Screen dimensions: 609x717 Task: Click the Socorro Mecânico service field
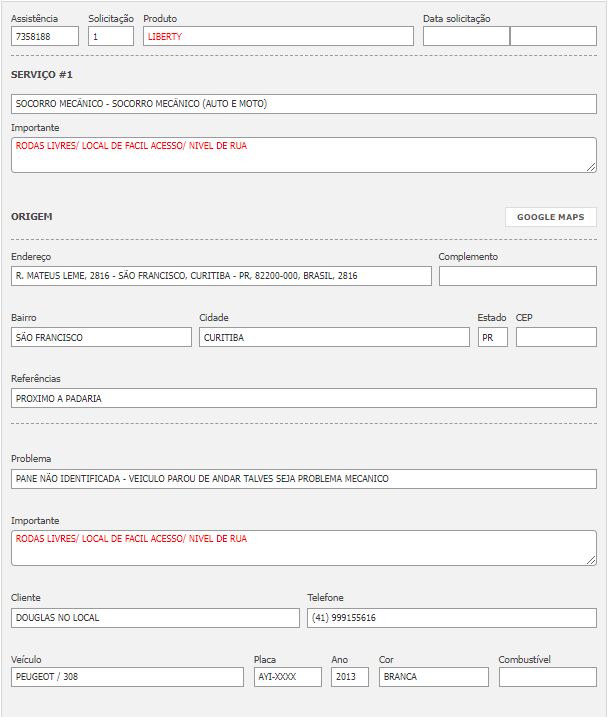[303, 104]
